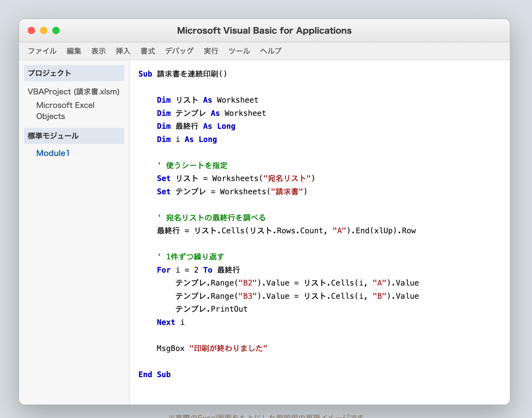This screenshot has width=532, height=418.
Task: Open the ヘルプ menu
Action: [271, 51]
